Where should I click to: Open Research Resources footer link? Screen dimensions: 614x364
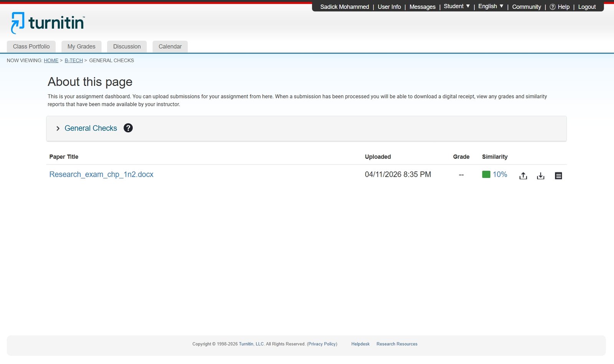[397, 344]
